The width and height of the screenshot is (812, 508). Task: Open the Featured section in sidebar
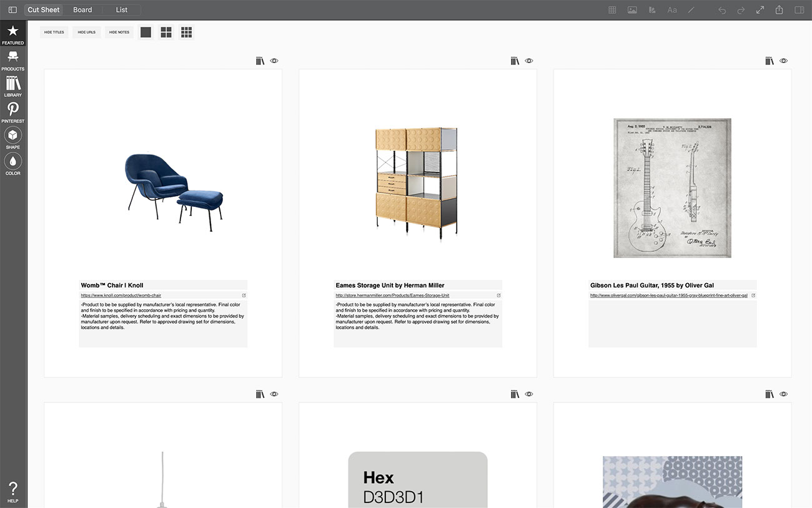point(12,34)
